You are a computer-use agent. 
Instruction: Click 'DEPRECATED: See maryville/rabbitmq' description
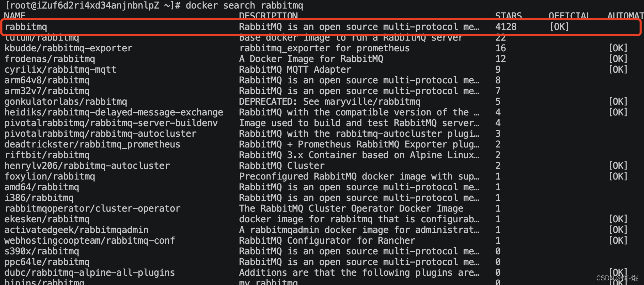click(x=330, y=102)
